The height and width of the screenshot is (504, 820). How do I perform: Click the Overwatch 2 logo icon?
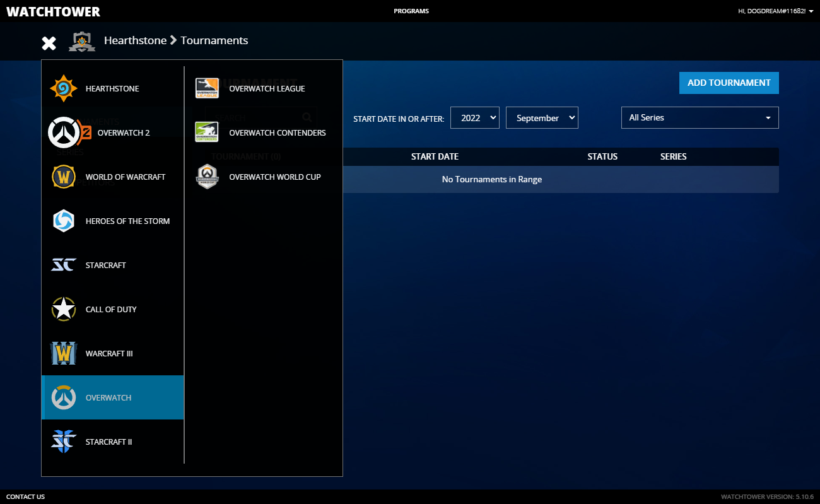click(70, 132)
